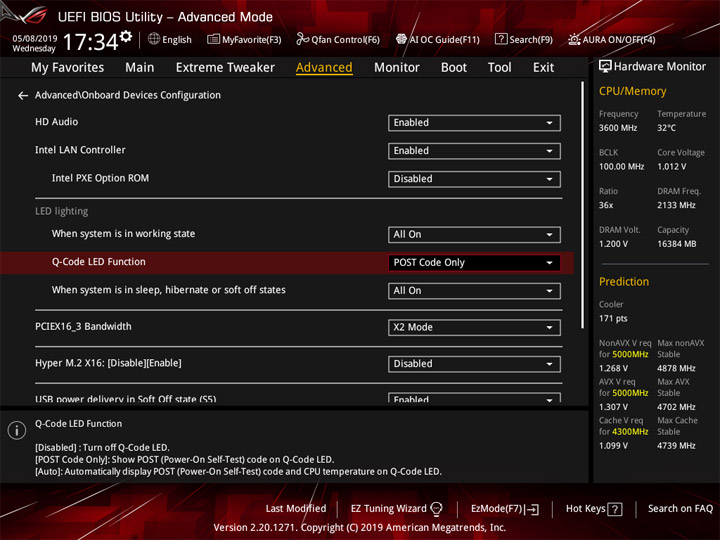Open the PCIEX16_3 Bandwidth dropdown
This screenshot has height=540, width=720.
474,327
